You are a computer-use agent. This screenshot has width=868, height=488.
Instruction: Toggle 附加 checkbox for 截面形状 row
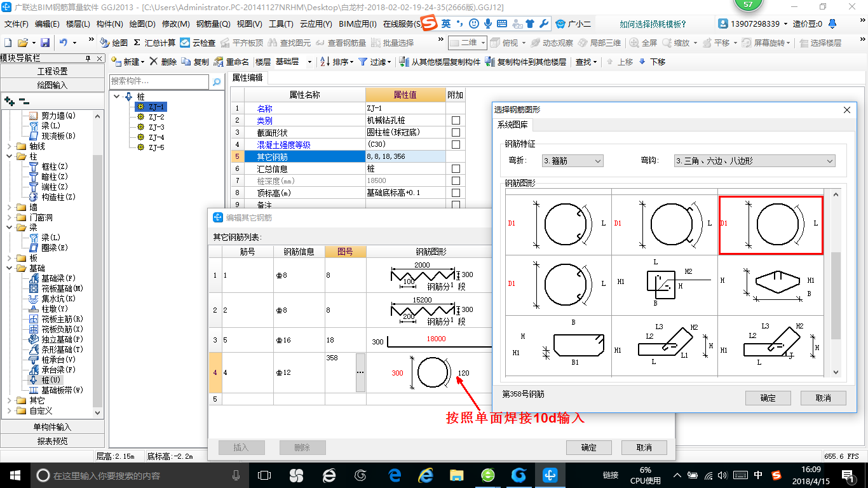pos(456,133)
